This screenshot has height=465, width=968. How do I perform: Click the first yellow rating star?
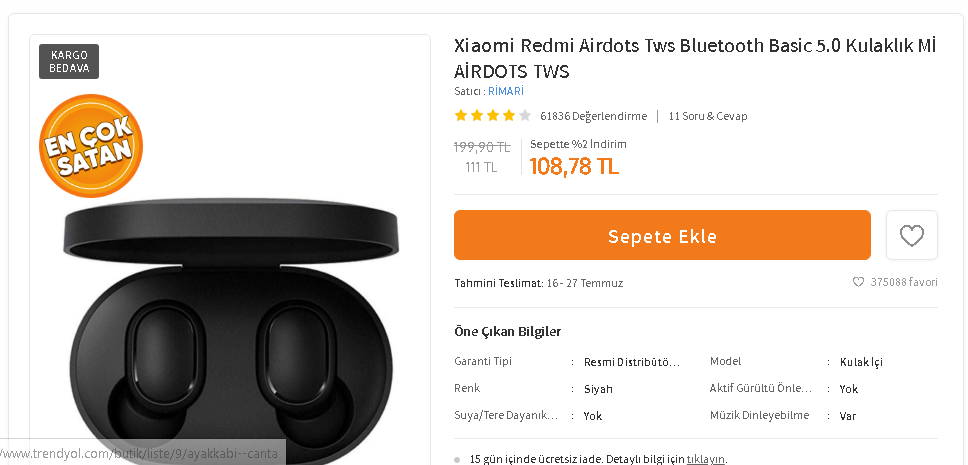[x=461, y=115]
